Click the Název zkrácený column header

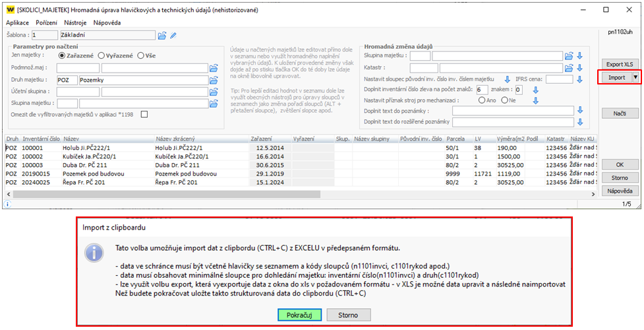click(174, 139)
